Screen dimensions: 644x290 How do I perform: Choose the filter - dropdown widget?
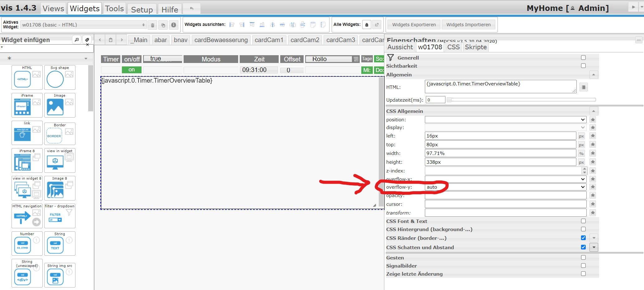pos(60,216)
